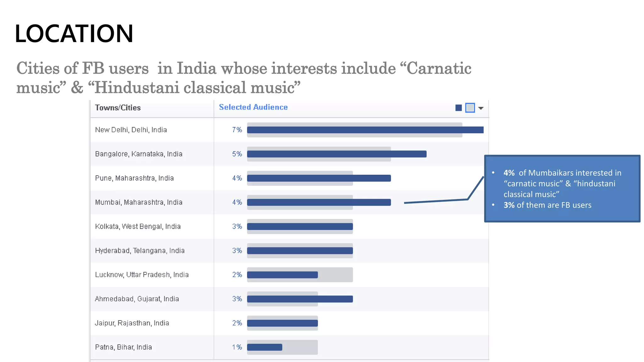Click the Bangalore 5% bar

tap(336, 154)
